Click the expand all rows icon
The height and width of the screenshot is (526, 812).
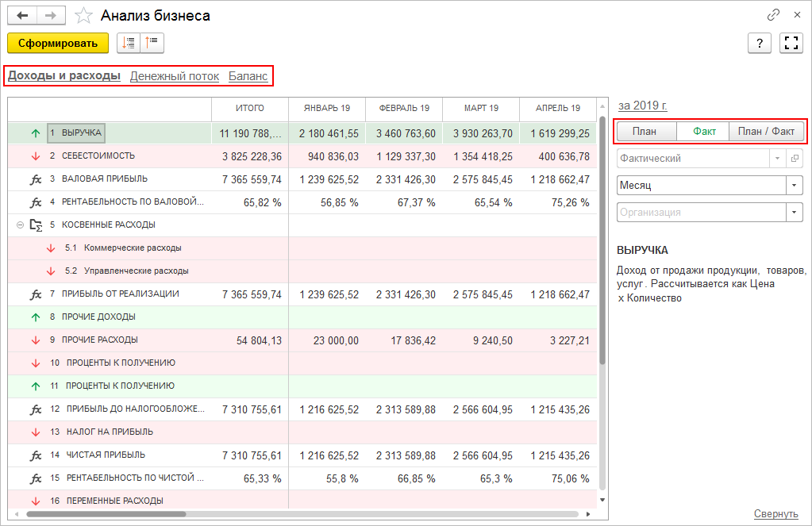point(129,43)
